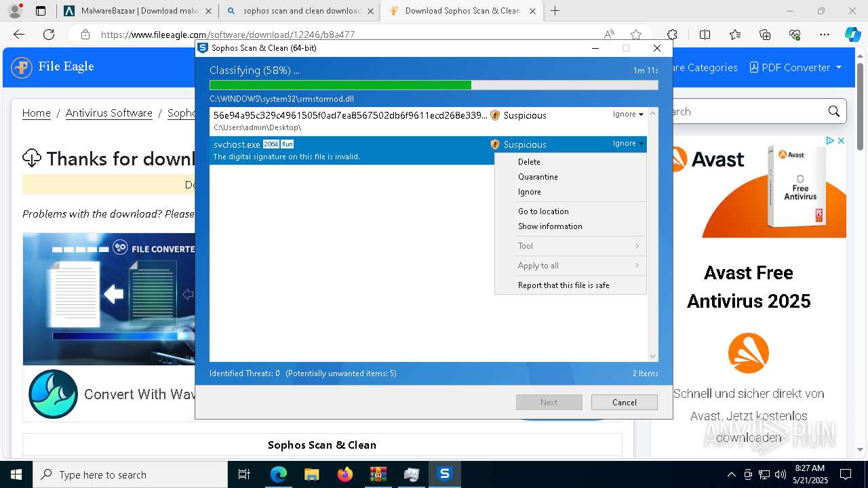Close the Avast ad with X
Viewport: 868px width, 488px height.
pos(841,141)
